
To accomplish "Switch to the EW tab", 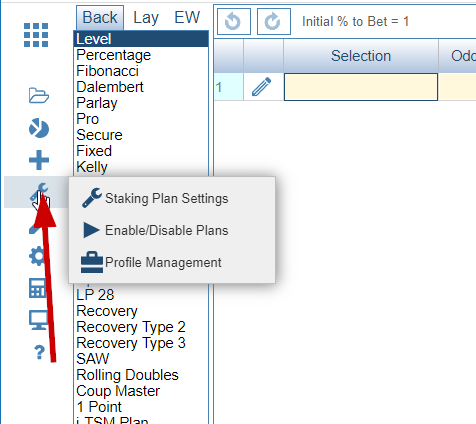I will point(187,17).
